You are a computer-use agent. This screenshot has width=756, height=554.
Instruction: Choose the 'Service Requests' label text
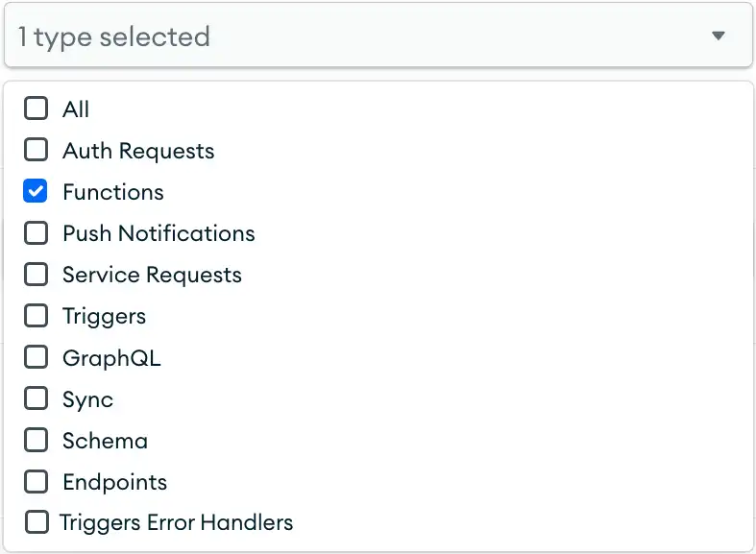tap(152, 275)
